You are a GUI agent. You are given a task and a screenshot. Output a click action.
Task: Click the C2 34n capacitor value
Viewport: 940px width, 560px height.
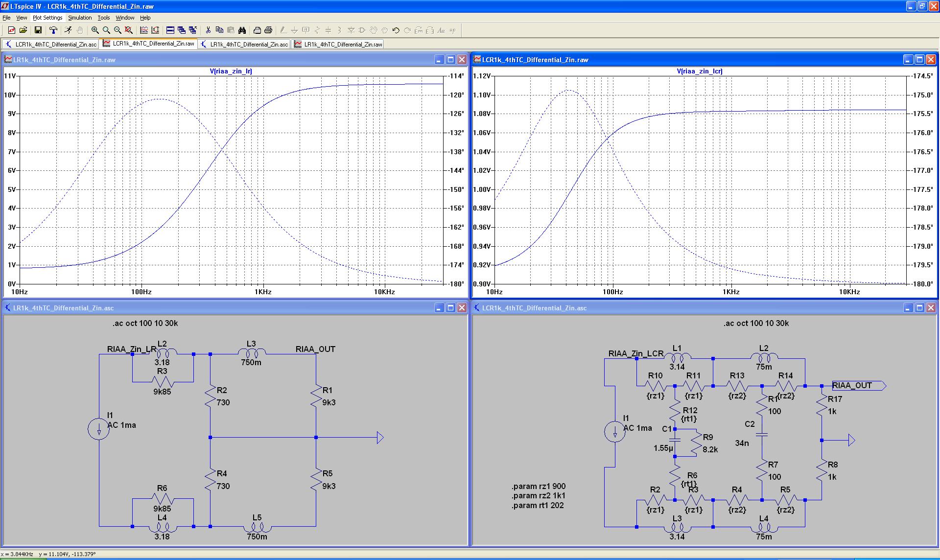[x=742, y=443]
